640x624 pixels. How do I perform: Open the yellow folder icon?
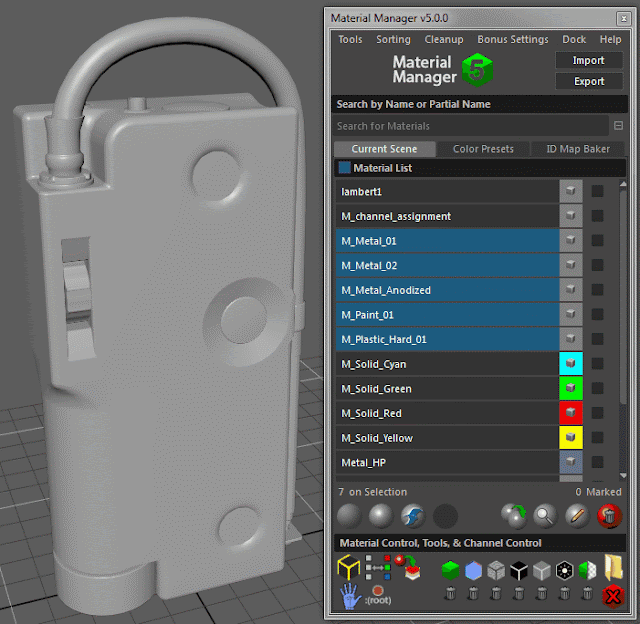coord(613,567)
